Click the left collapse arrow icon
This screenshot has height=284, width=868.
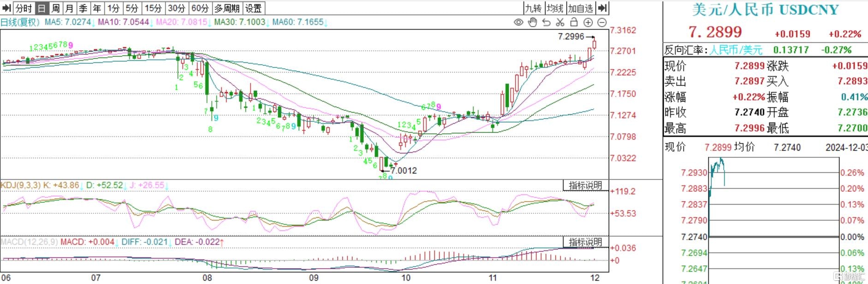(x=6, y=8)
